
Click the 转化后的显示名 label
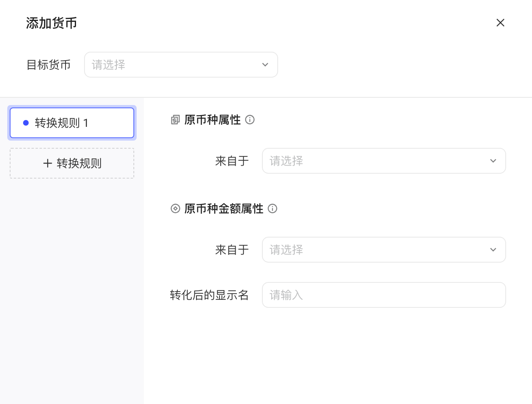(209, 295)
